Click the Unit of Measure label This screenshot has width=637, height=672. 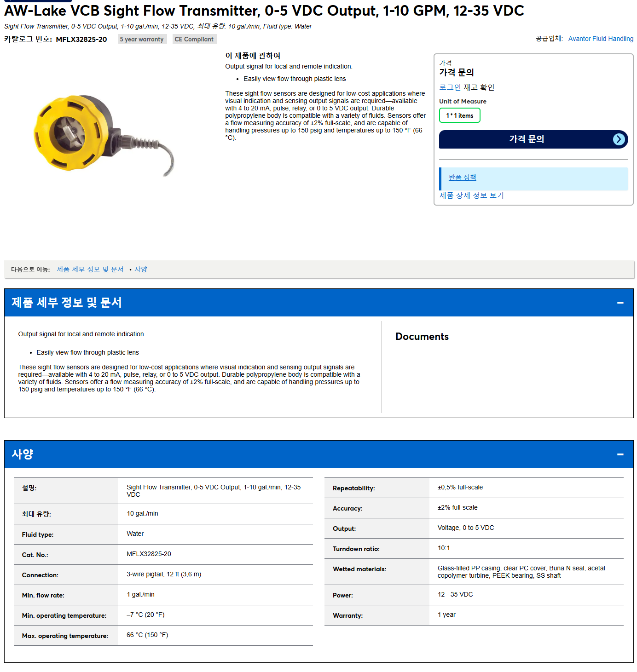click(x=463, y=102)
